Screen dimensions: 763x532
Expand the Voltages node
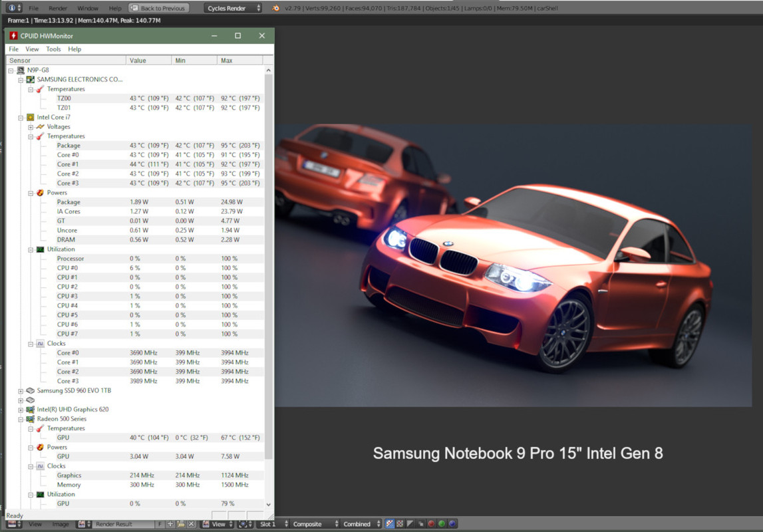31,127
